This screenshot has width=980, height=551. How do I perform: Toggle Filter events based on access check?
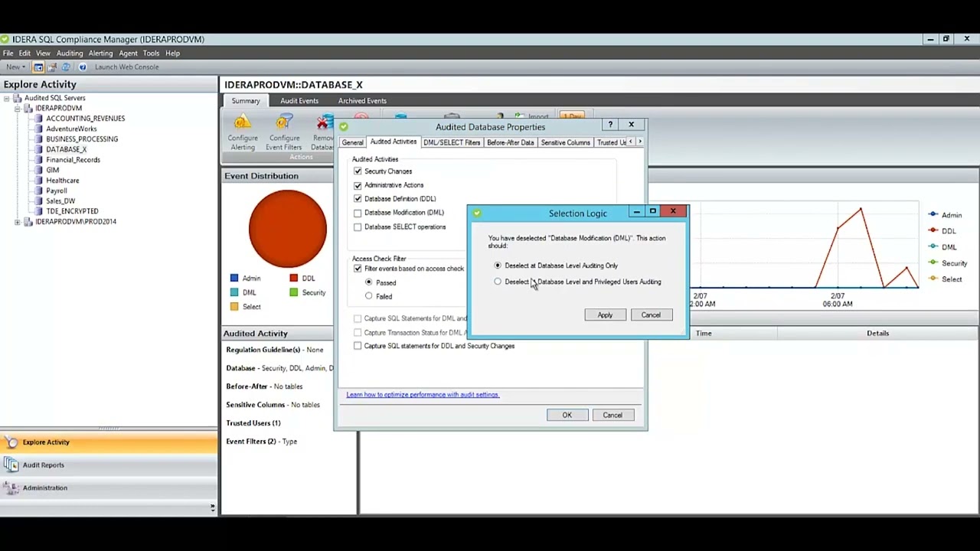(358, 269)
